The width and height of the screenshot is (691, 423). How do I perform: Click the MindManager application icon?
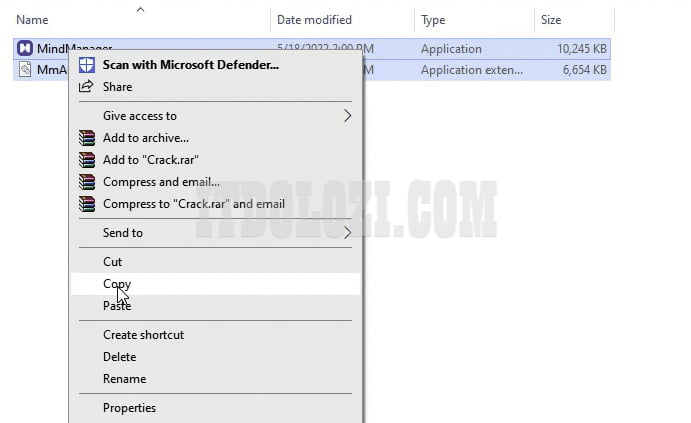tap(26, 49)
